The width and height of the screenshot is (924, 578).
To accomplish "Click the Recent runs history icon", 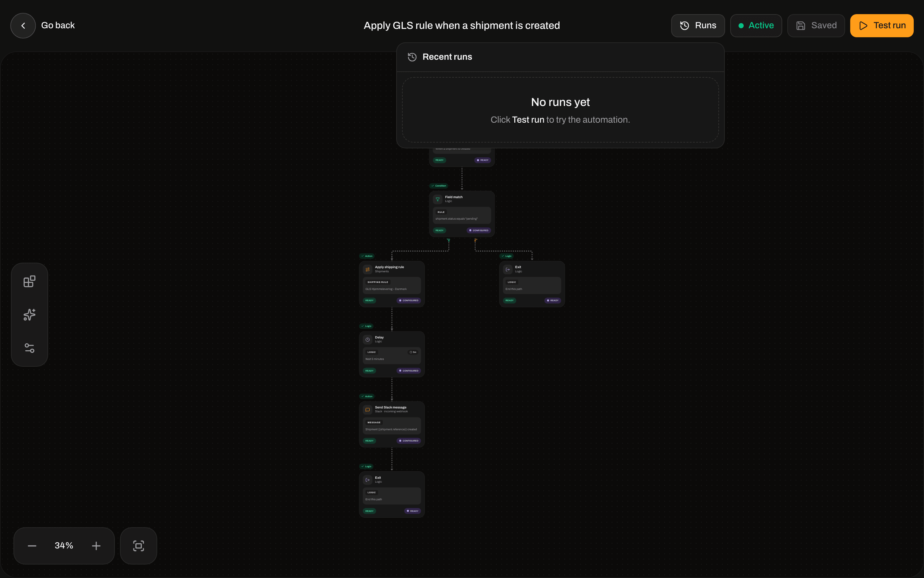I will point(412,57).
